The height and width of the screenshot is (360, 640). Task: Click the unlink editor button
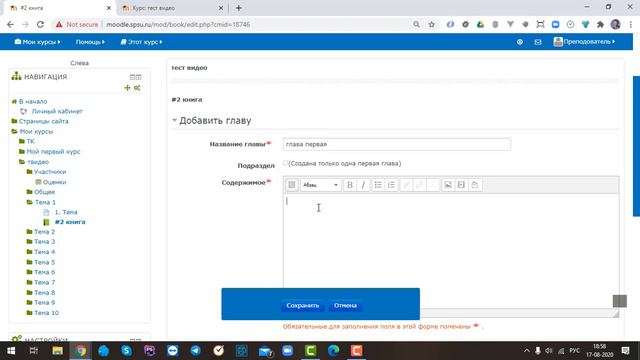419,185
